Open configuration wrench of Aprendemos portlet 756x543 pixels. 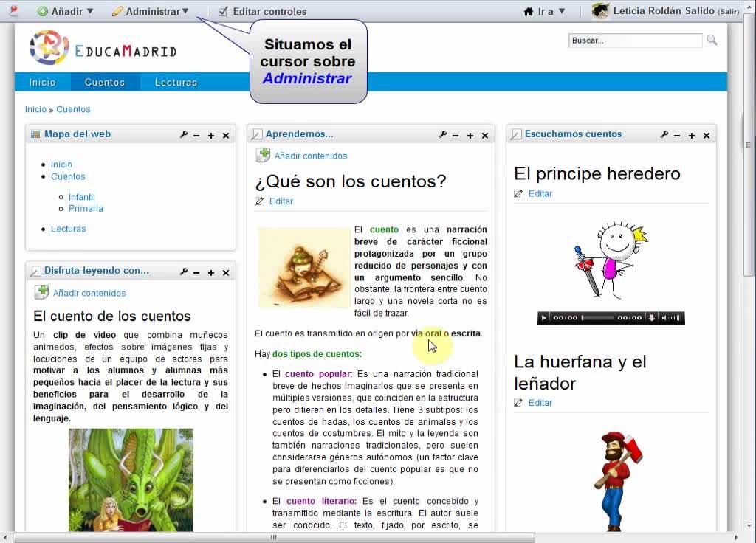click(x=443, y=135)
